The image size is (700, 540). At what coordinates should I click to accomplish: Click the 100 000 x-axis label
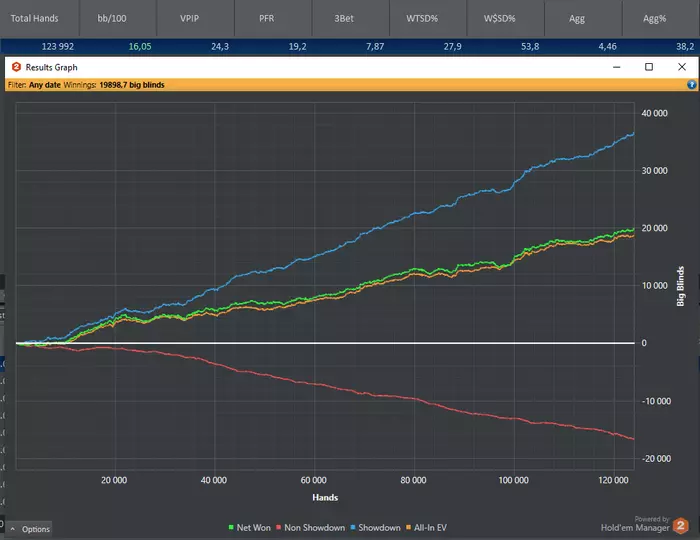513,480
